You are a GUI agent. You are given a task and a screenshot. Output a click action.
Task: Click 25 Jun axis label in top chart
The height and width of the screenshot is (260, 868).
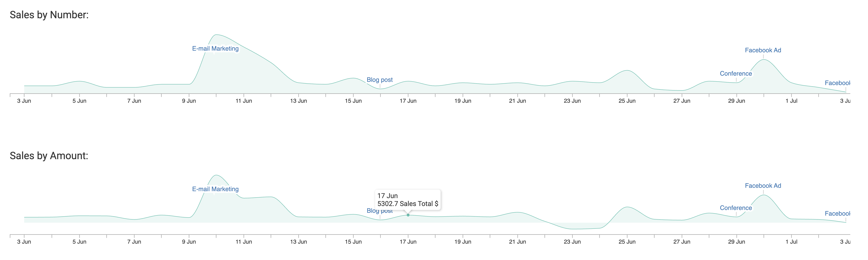[627, 101]
